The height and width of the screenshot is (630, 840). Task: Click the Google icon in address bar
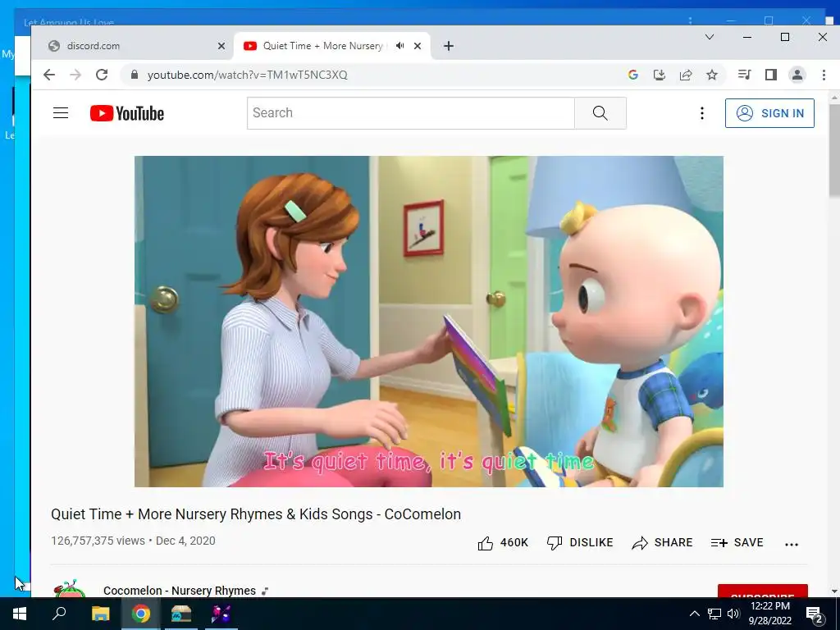pyautogui.click(x=632, y=75)
